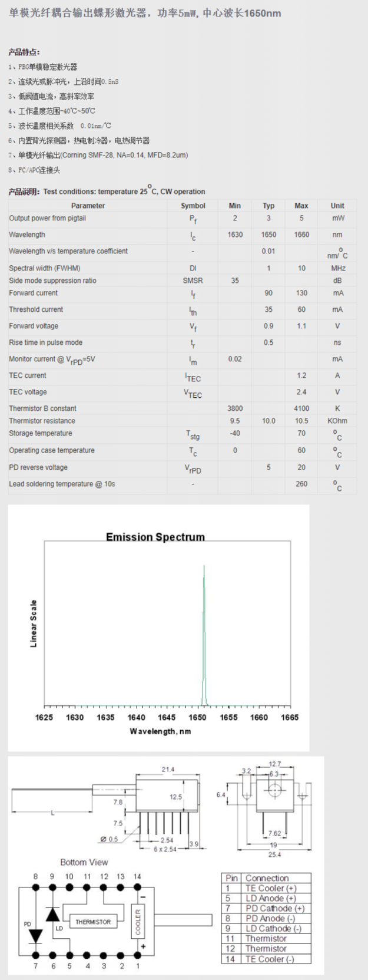Click the THERMISTOR box in the schematic
This screenshot has width=368, height=980.
coord(93,922)
